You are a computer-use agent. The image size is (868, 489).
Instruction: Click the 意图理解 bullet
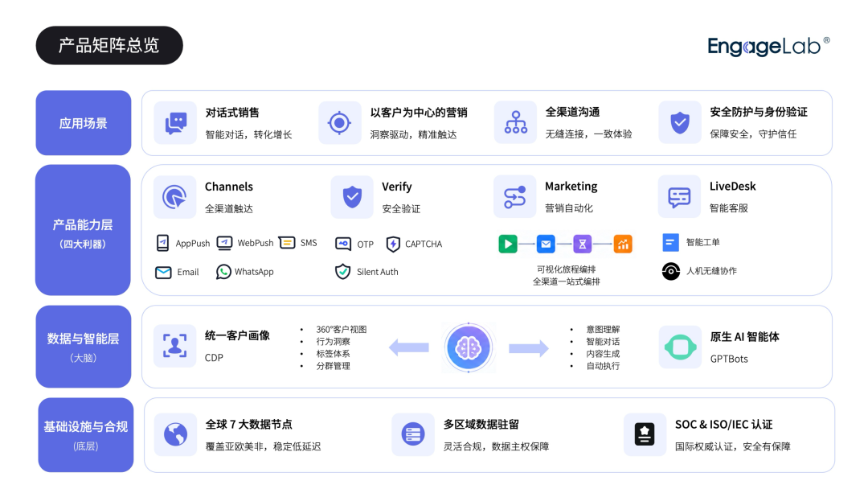click(603, 330)
